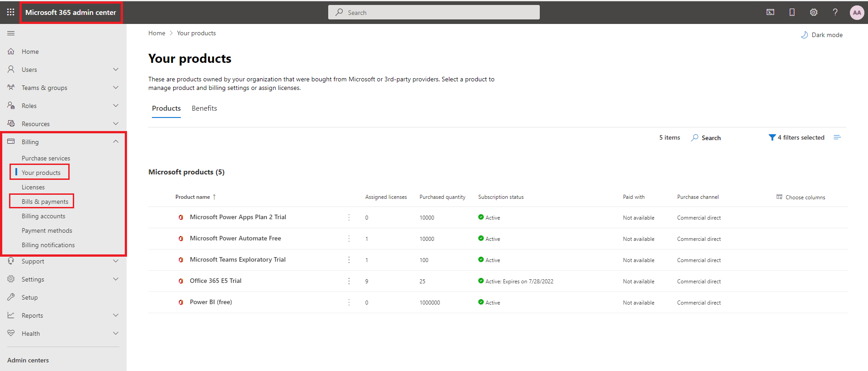The width and height of the screenshot is (868, 371).
Task: Open more actions for Power Automate Free
Action: (x=349, y=239)
